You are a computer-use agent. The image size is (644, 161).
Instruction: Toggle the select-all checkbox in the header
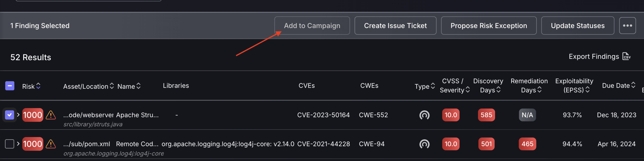pos(10,86)
